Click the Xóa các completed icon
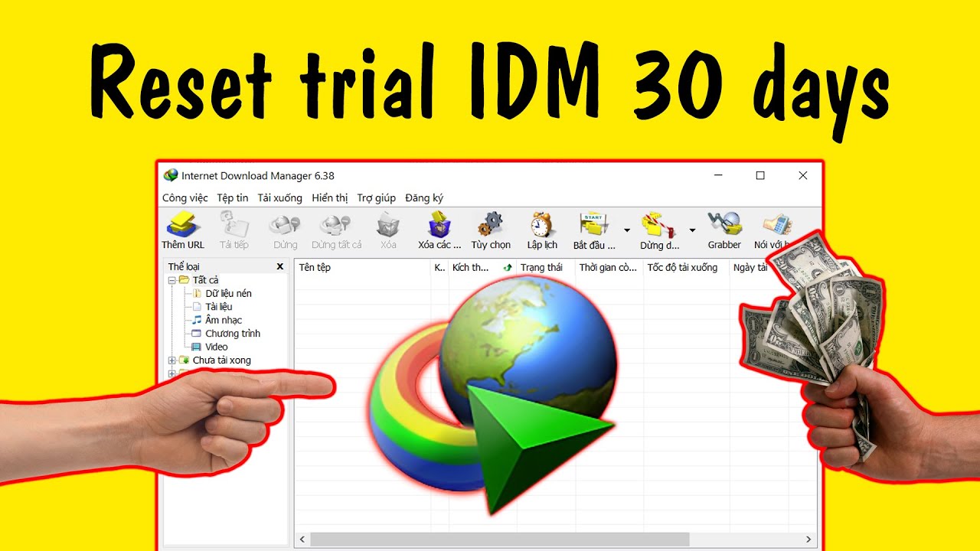Screen dimensions: 980x551 pyautogui.click(x=439, y=226)
